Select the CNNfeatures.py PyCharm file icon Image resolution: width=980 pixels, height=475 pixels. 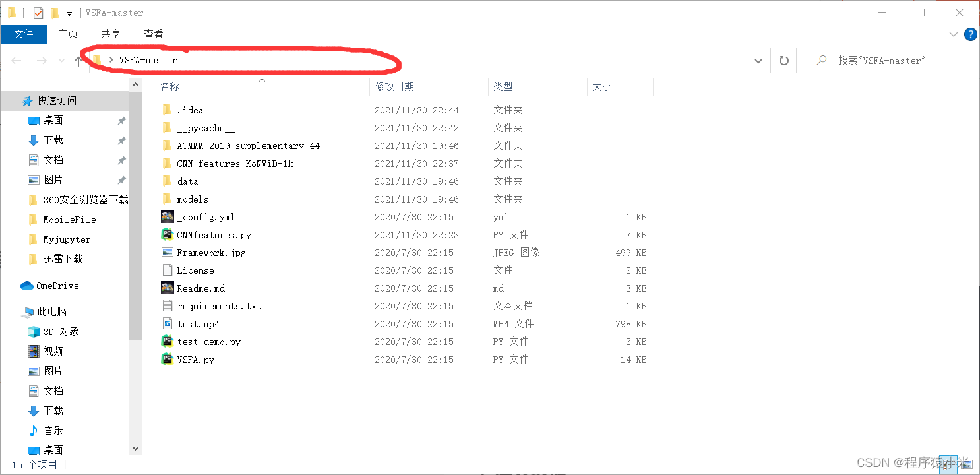[168, 234]
